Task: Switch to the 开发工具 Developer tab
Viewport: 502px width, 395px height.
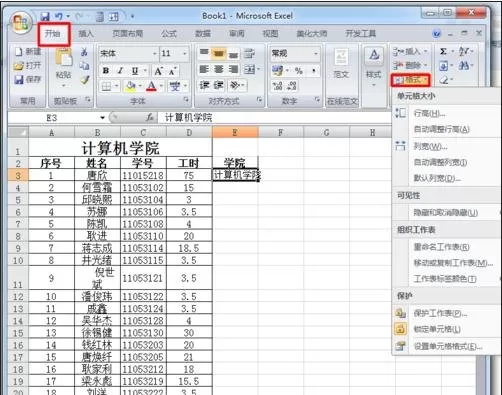Action: tap(361, 34)
